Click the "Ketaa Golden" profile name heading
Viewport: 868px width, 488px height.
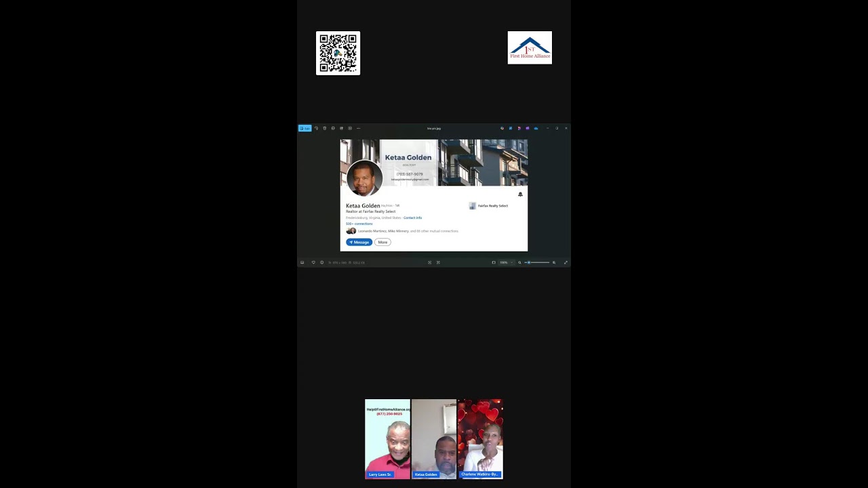(x=363, y=205)
